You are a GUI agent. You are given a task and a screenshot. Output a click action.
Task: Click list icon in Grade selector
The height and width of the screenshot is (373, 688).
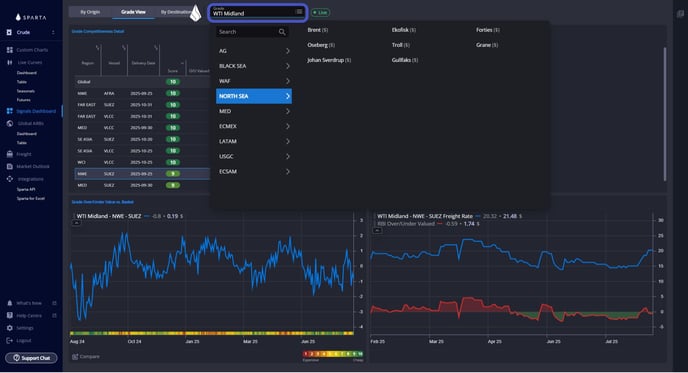point(299,12)
